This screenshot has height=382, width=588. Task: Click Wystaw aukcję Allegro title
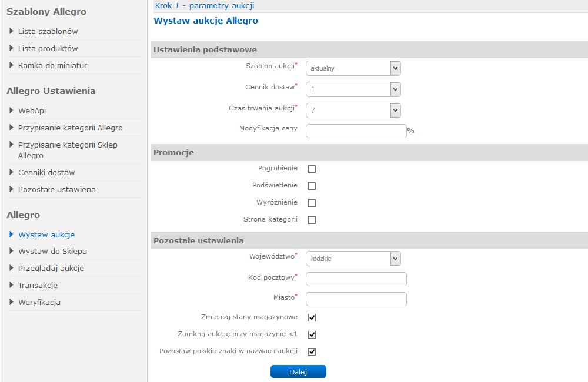206,21
